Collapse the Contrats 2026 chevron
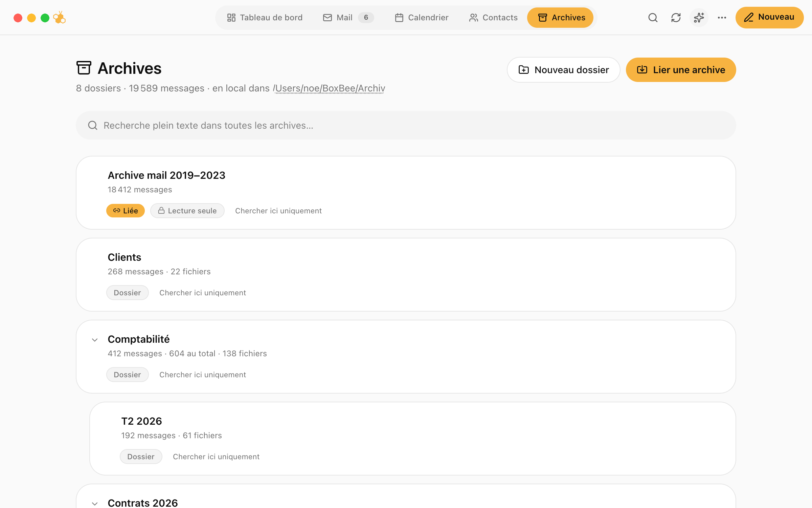 95,504
